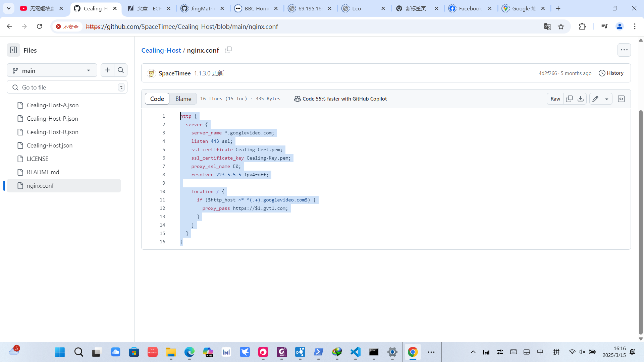The image size is (644, 362).
Task: Click Code 55% faster with GitHub Copilot
Action: coord(340,99)
